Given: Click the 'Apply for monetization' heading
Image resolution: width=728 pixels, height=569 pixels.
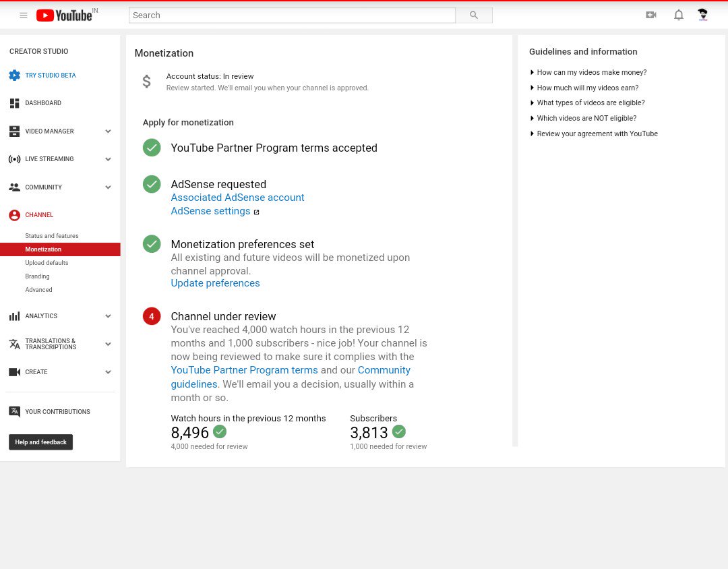Looking at the screenshot, I should pyautogui.click(x=188, y=123).
